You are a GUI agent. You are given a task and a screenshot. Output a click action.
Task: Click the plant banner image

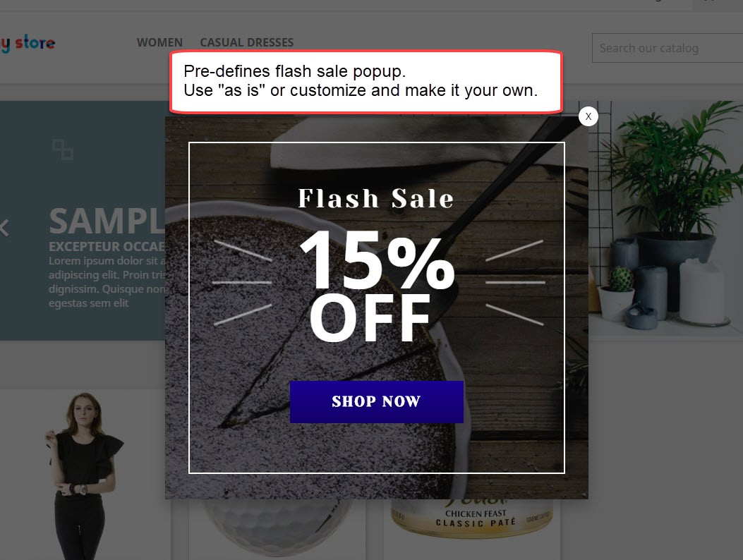pyautogui.click(x=665, y=219)
